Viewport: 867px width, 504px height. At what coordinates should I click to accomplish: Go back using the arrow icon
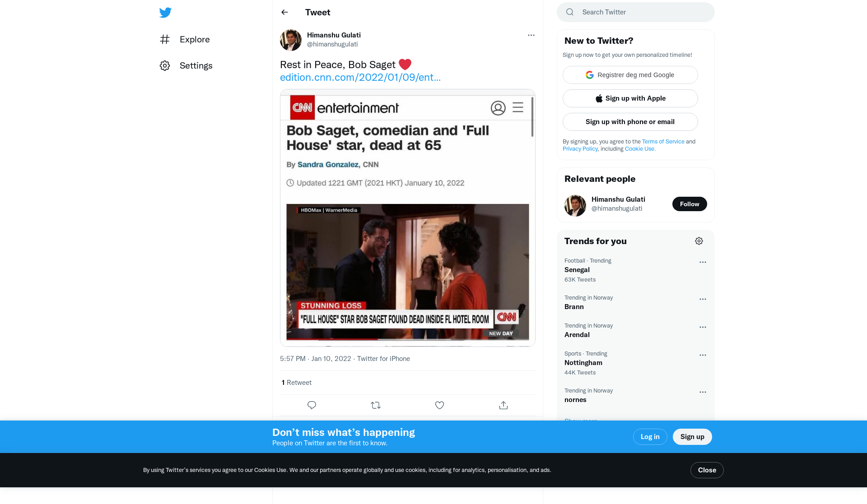pyautogui.click(x=284, y=13)
